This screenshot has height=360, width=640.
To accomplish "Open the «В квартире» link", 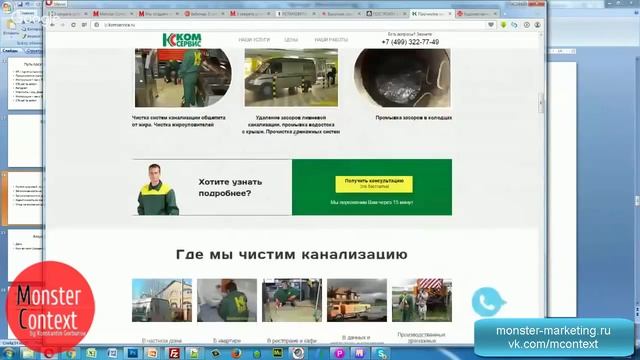I will pos(227,340).
